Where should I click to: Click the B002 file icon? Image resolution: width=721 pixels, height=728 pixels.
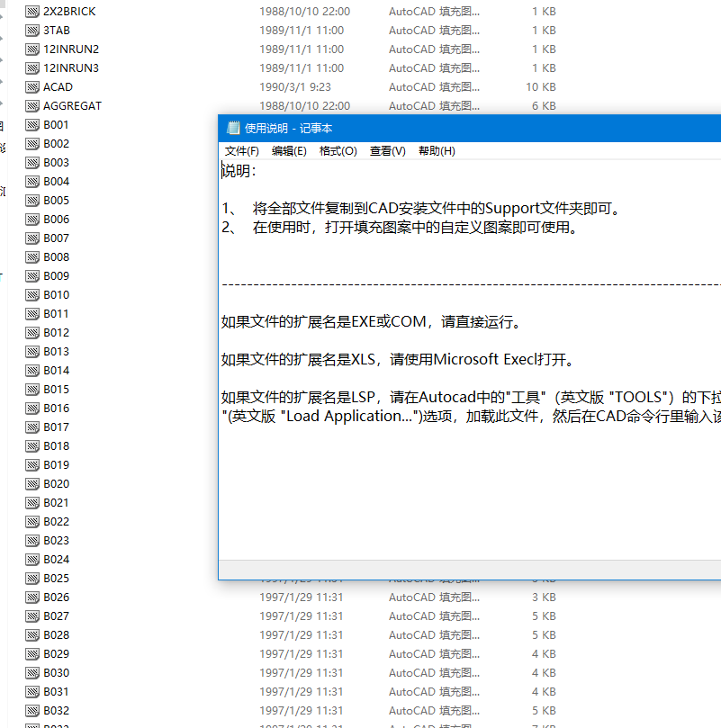32,144
